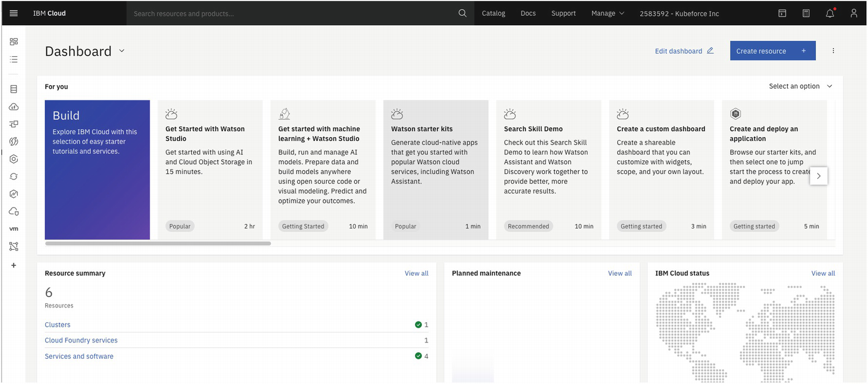Click the plus icon at sidebar bottom
The height and width of the screenshot is (384, 868).
tap(13, 265)
